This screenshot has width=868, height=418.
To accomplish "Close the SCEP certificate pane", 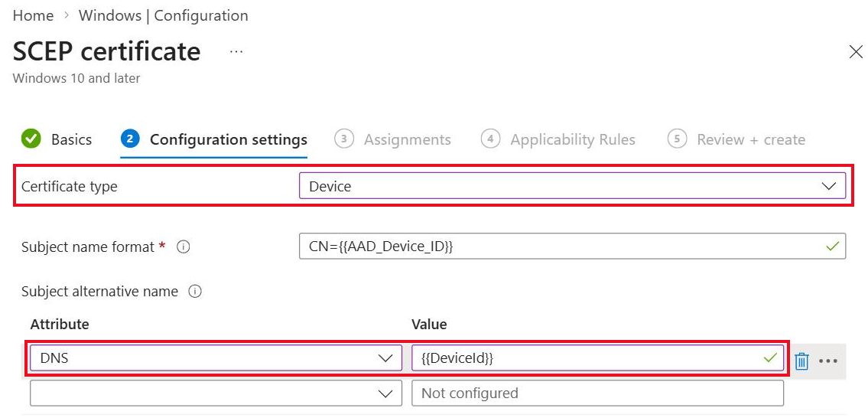I will tap(856, 52).
